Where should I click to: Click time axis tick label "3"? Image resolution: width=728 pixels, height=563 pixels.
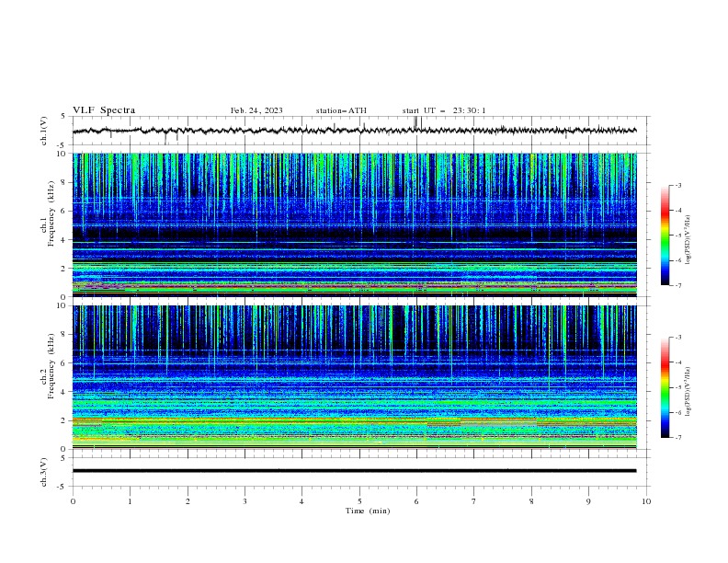[245, 501]
